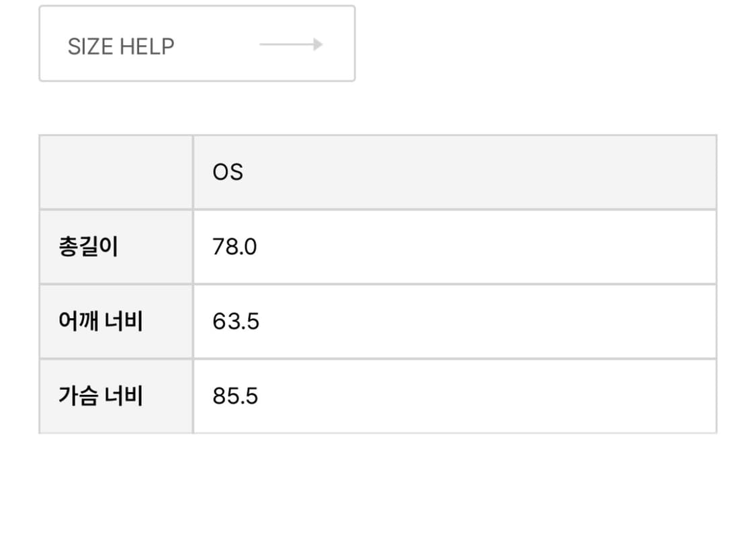Click the gray header cell labeled OS
The width and height of the screenshot is (756, 536).
(454, 172)
